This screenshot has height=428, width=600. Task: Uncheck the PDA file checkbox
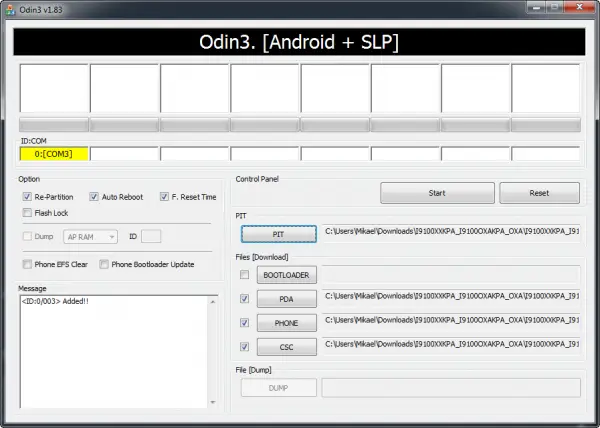coord(244,299)
